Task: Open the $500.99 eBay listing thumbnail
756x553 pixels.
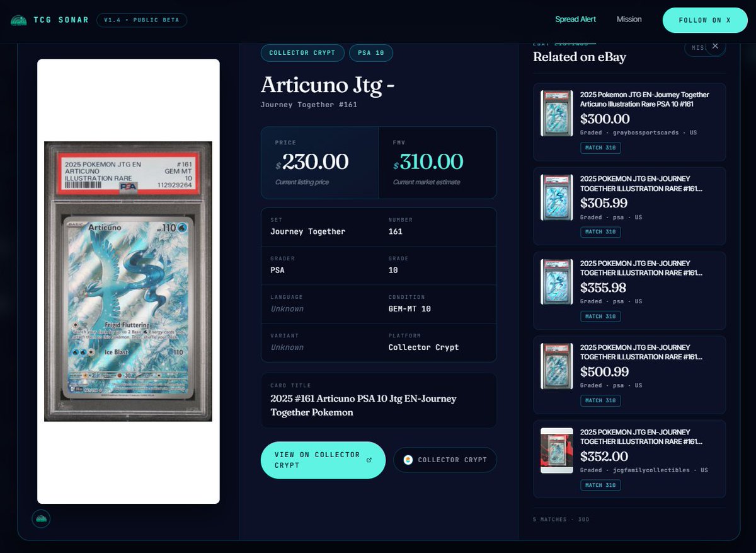Action: coord(557,366)
